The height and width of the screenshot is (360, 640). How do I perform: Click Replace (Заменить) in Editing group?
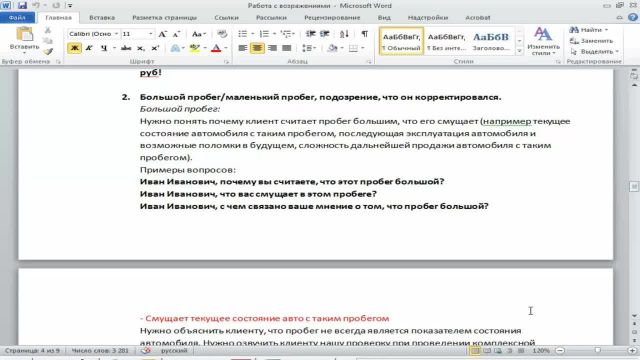click(x=591, y=41)
